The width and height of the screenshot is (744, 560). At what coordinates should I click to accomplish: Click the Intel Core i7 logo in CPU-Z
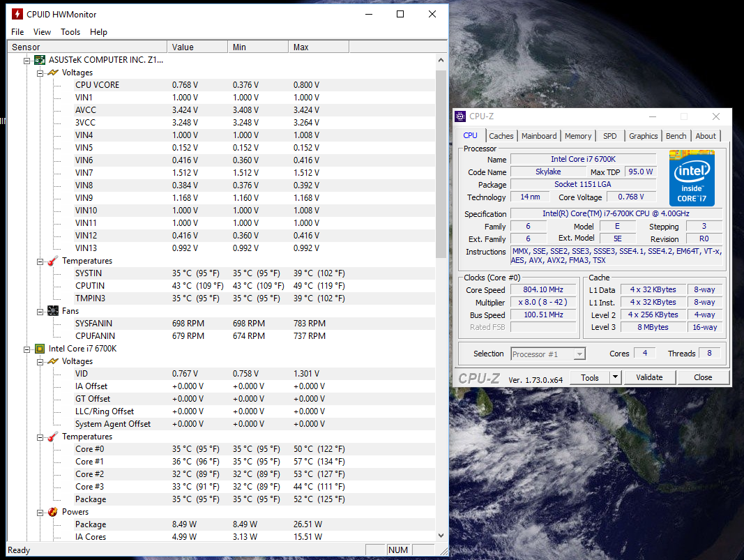(x=692, y=178)
